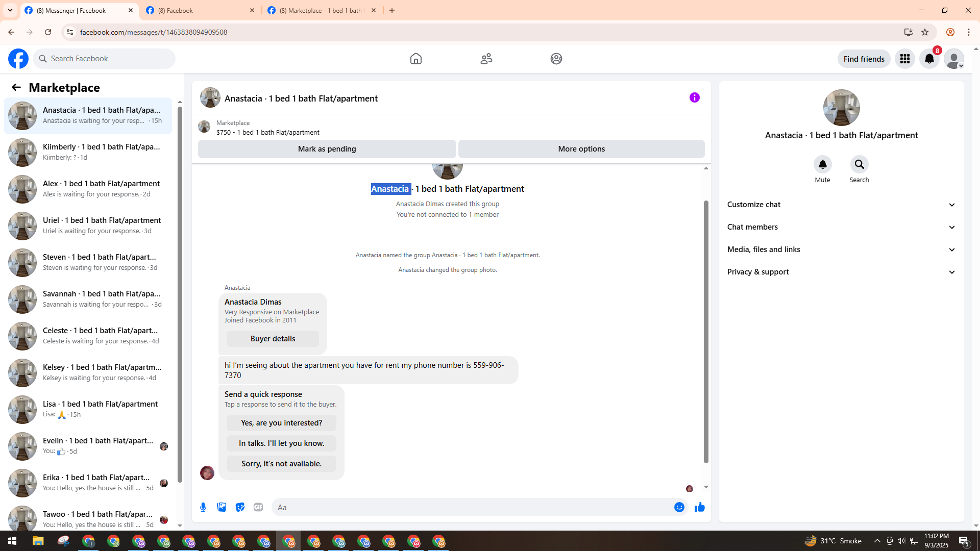The height and width of the screenshot is (551, 980).
Task: Click the More options button
Action: tap(581, 149)
